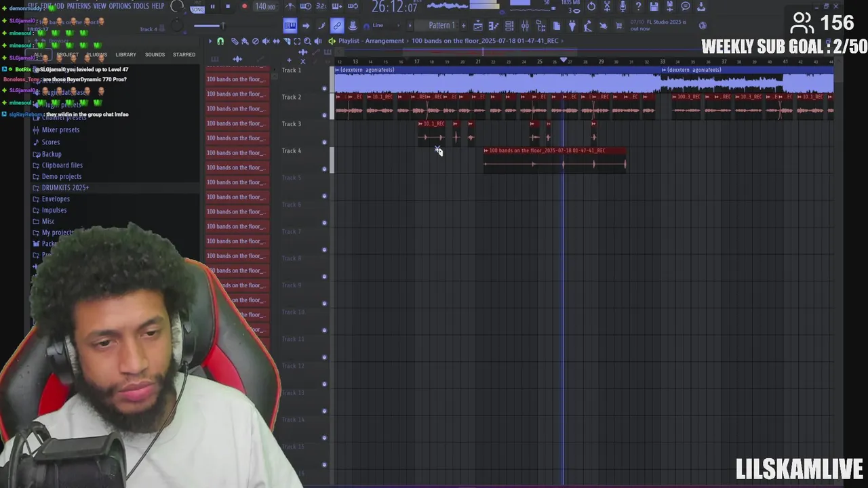
Task: Toggle mute dot for Track 6
Action: click(x=324, y=223)
